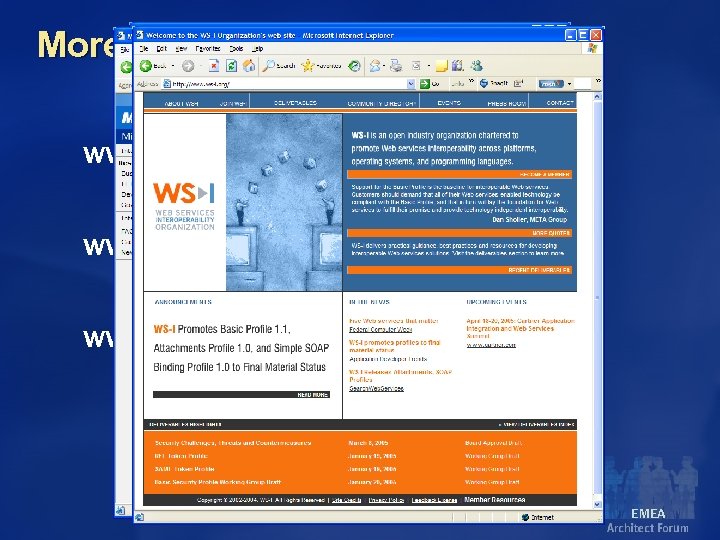Click the small icon right of SnagIt

click(518, 83)
